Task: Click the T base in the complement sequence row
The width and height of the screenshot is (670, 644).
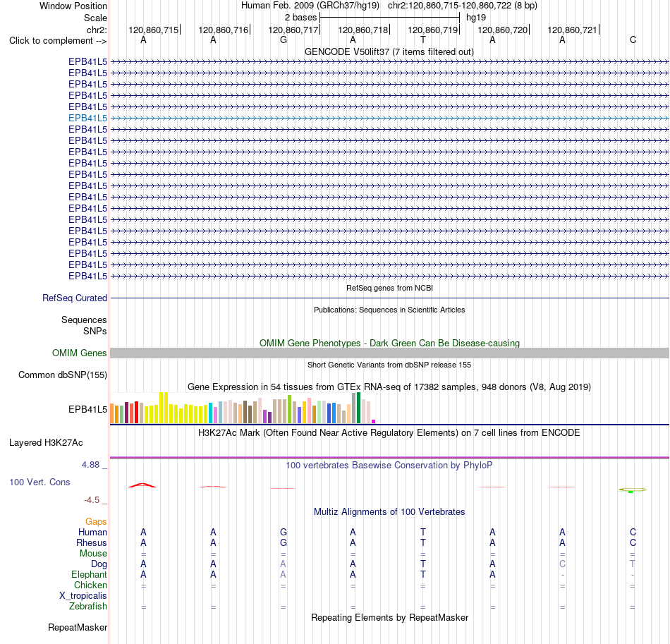Action: point(423,40)
